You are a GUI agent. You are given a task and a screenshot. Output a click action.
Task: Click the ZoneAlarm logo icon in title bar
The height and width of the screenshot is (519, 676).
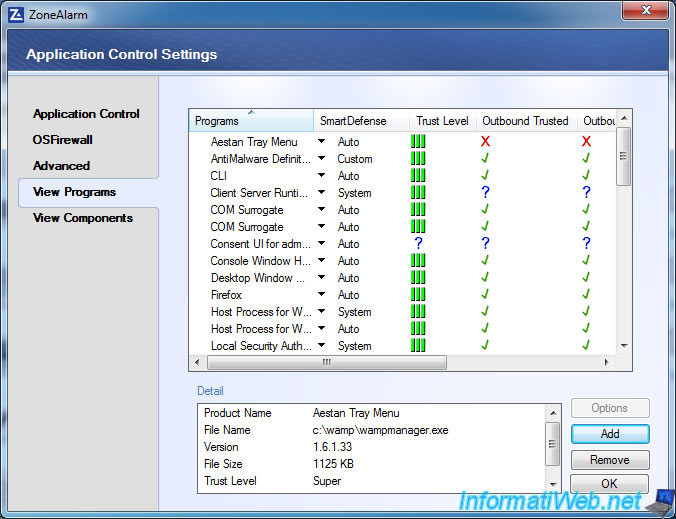(x=16, y=15)
